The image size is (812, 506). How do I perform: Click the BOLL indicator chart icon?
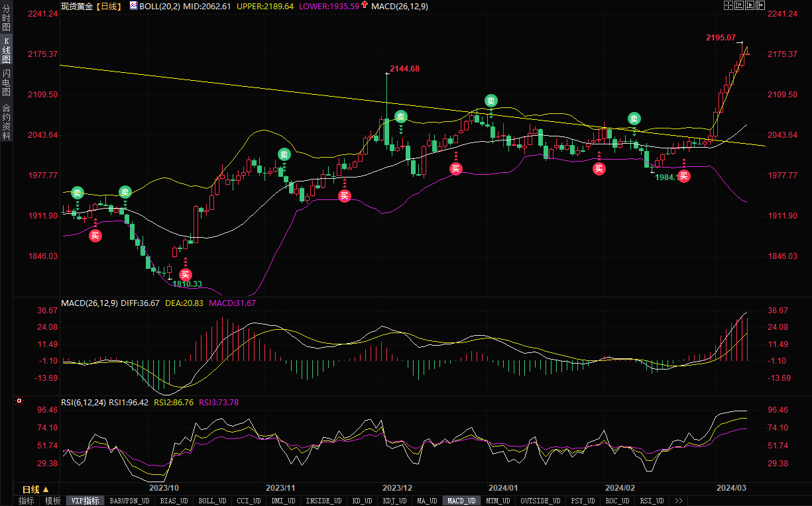(133, 5)
